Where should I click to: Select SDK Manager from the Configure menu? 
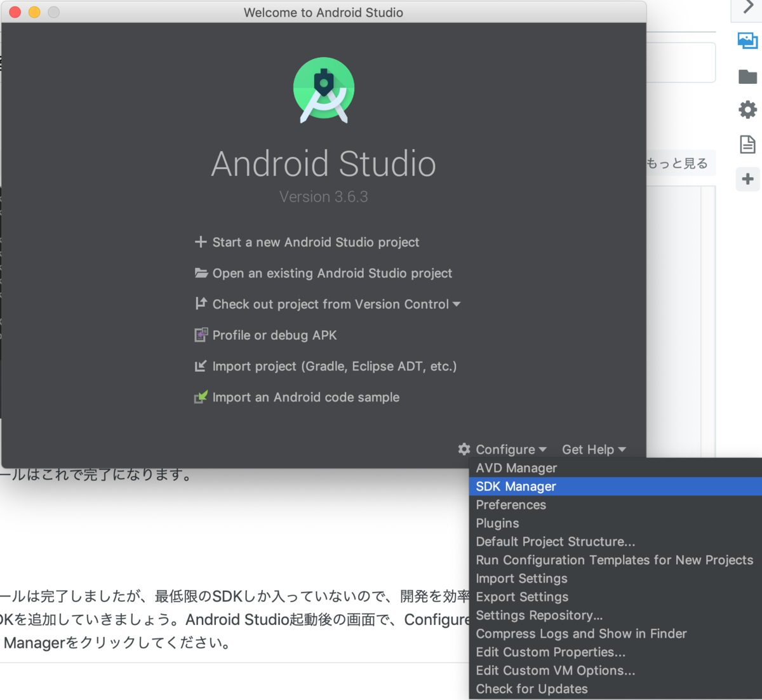pyautogui.click(x=516, y=486)
